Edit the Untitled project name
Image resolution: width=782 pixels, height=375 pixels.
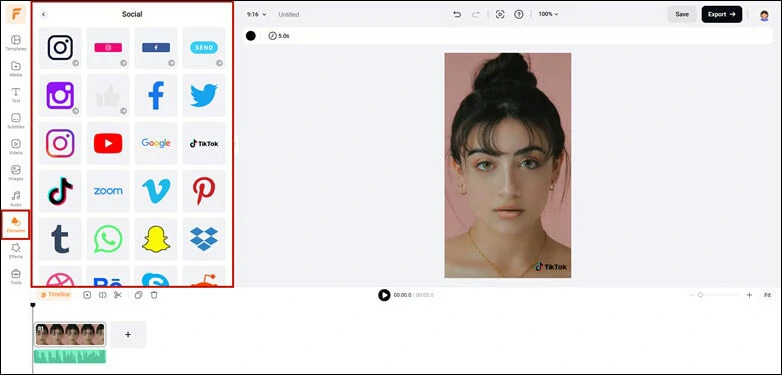pyautogui.click(x=289, y=14)
